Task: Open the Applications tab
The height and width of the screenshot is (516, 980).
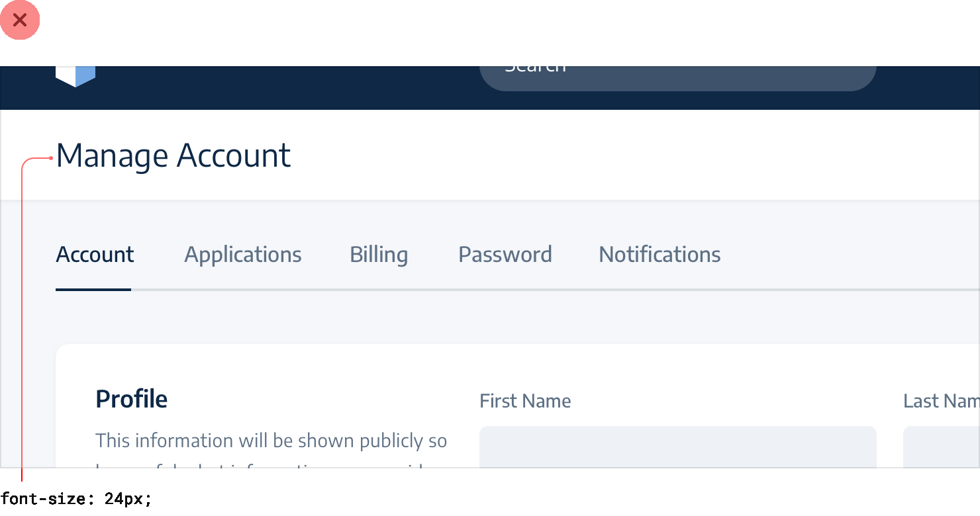Action: (x=243, y=255)
